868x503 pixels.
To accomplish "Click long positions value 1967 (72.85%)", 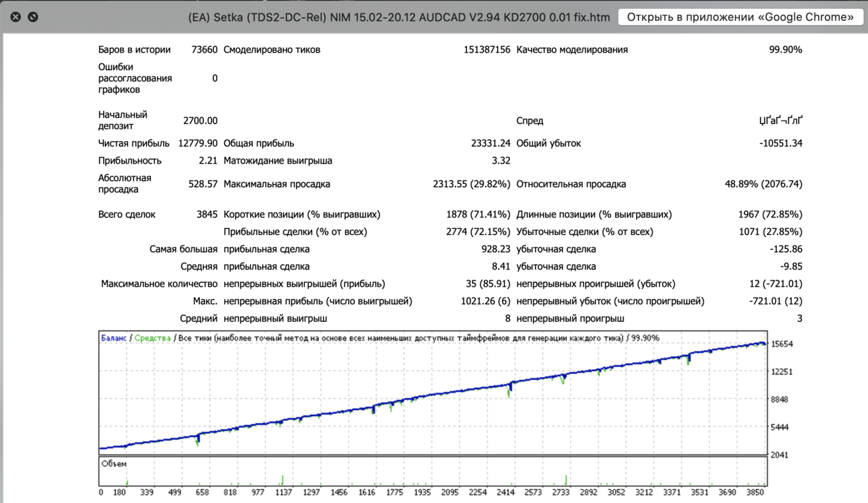I will pyautogui.click(x=770, y=215).
